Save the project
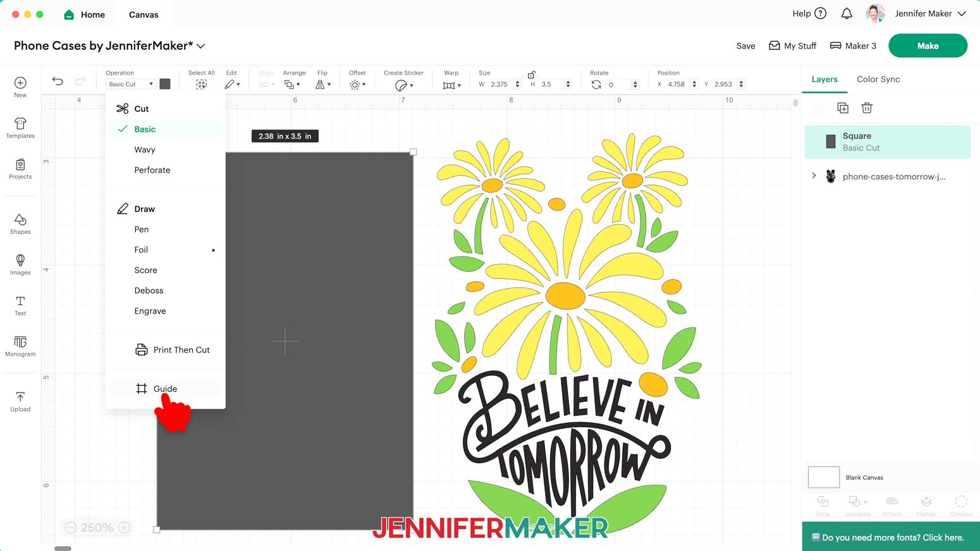This screenshot has width=980, height=551. point(746,45)
